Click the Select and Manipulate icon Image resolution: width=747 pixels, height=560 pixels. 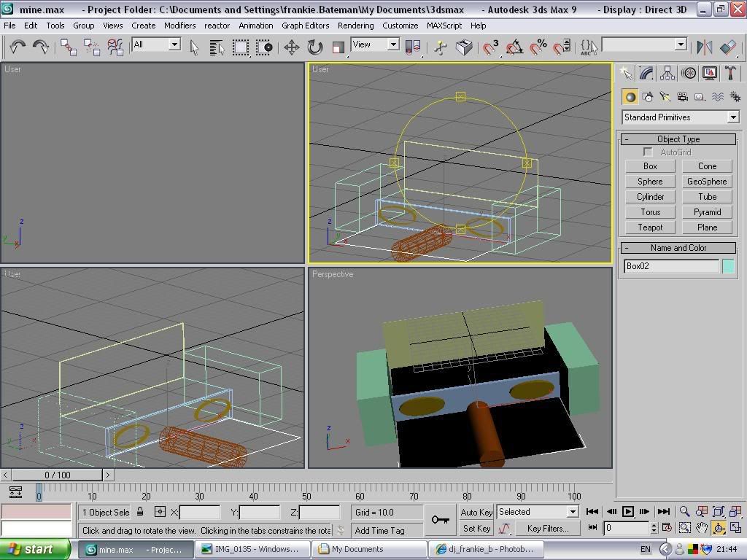pos(441,47)
